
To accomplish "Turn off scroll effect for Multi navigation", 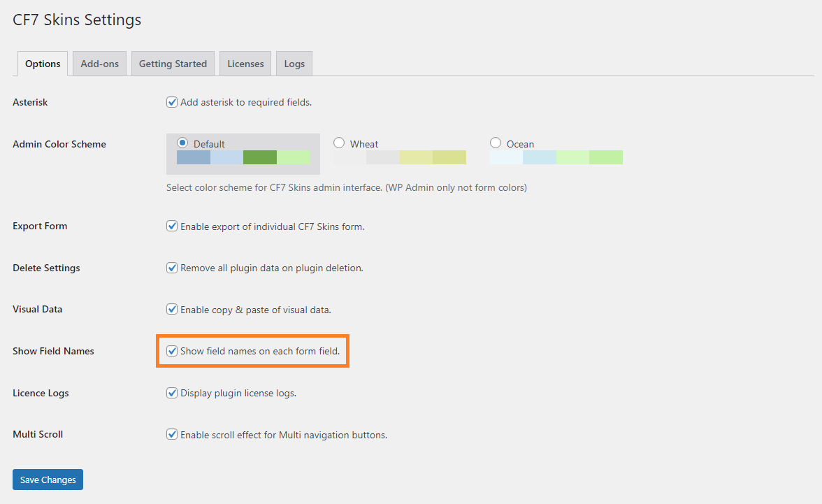I will coord(172,435).
